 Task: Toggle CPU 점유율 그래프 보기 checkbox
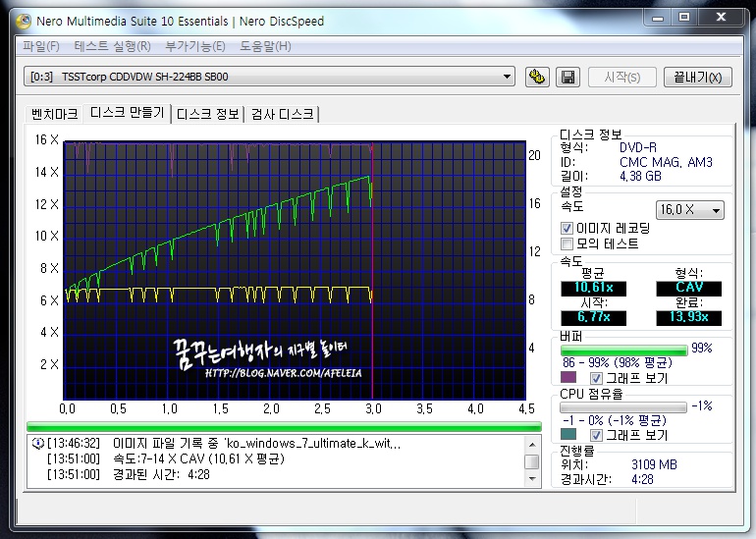pyautogui.click(x=596, y=435)
